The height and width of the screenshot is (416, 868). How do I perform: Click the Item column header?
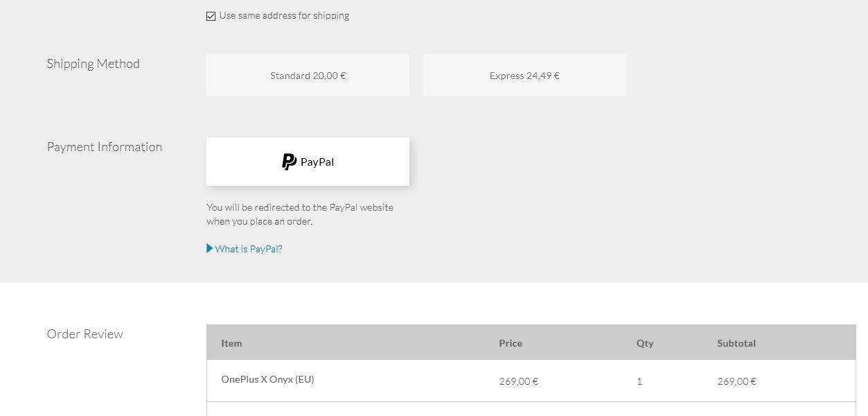point(231,343)
